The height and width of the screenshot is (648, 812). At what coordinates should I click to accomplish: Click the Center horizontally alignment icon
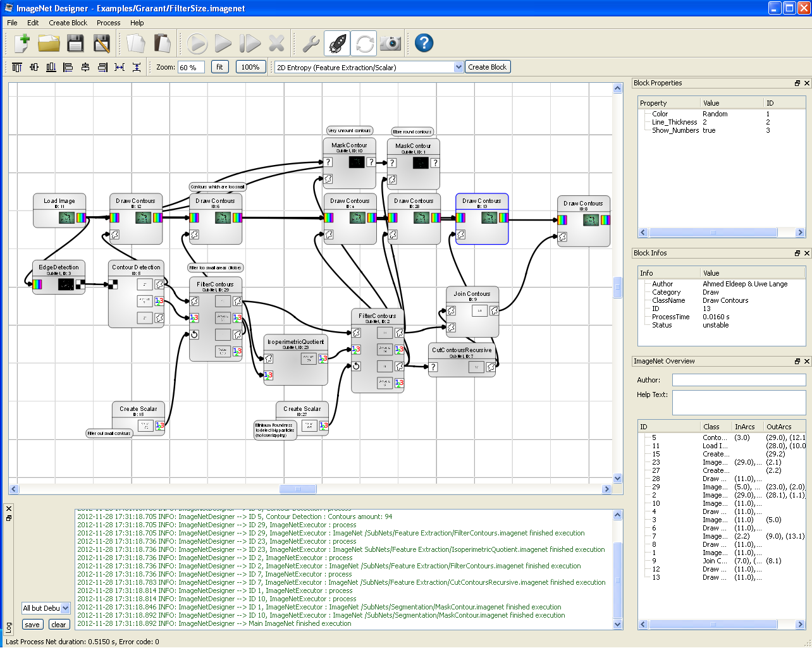[x=85, y=67]
